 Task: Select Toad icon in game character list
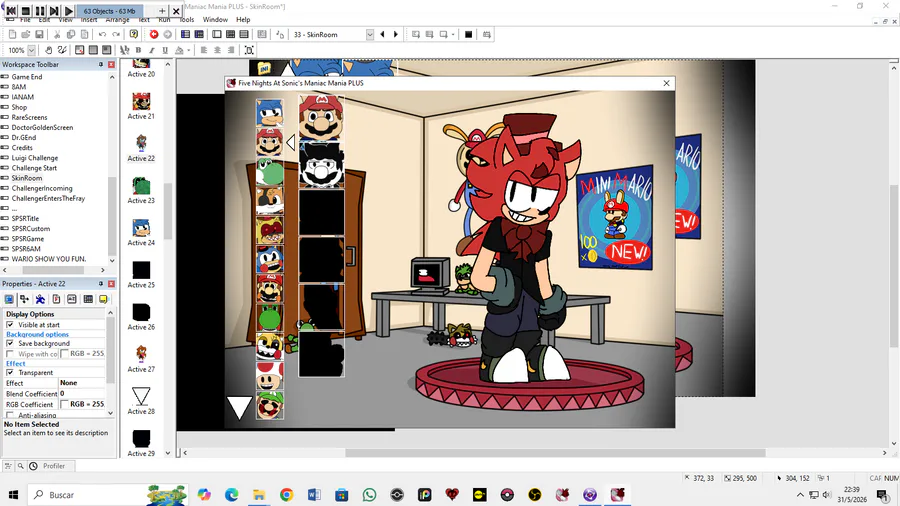point(269,375)
